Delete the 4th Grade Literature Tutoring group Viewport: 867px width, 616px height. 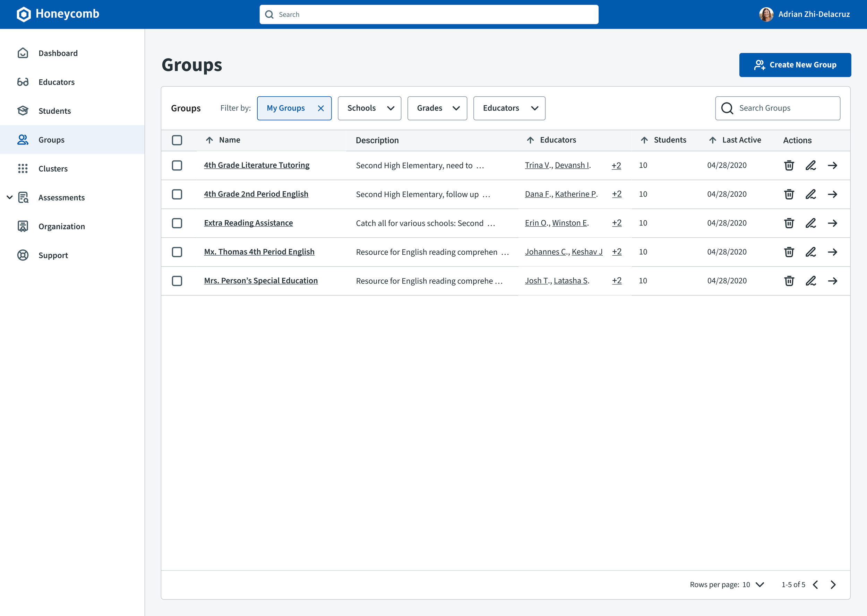click(x=789, y=165)
